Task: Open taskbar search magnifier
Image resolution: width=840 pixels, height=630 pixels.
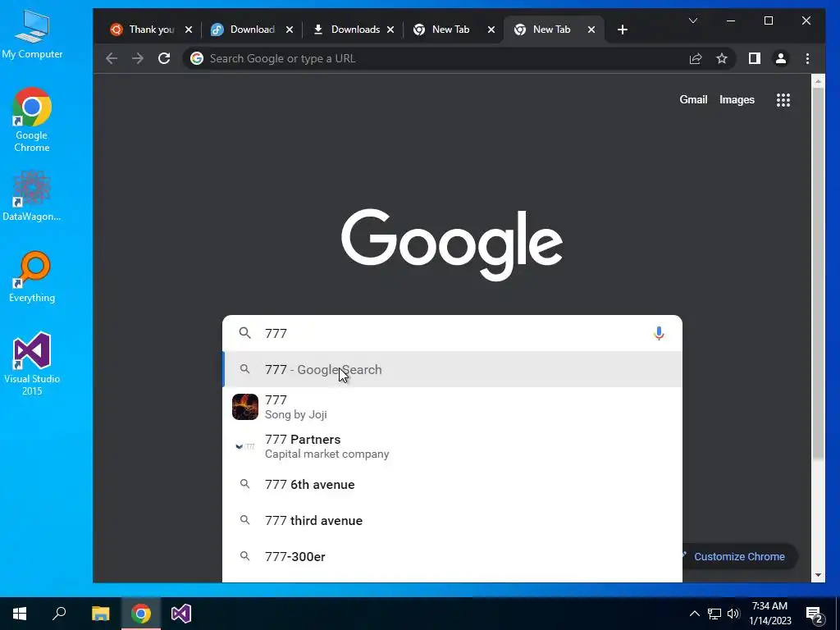Action: pos(59,614)
